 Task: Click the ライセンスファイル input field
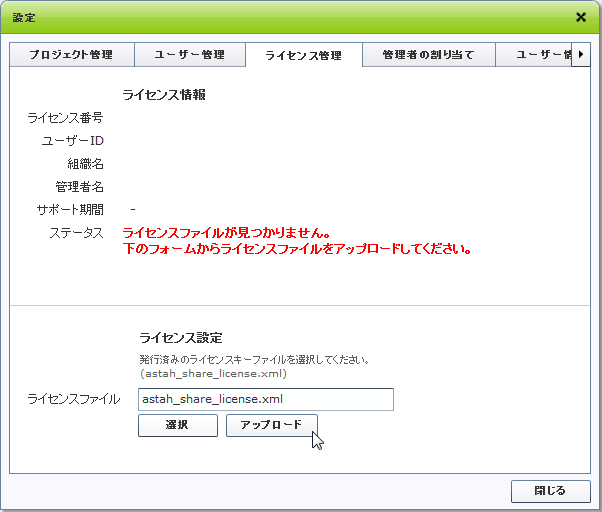[266, 399]
